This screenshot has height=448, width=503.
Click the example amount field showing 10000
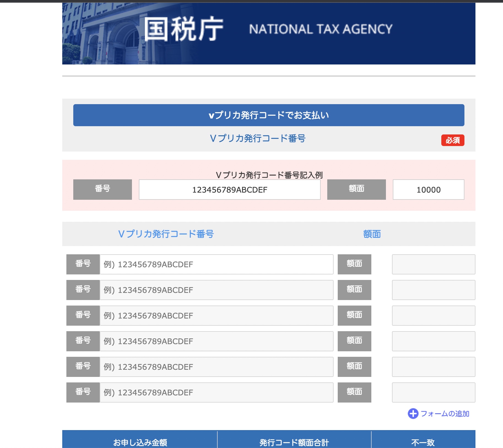[x=428, y=190]
